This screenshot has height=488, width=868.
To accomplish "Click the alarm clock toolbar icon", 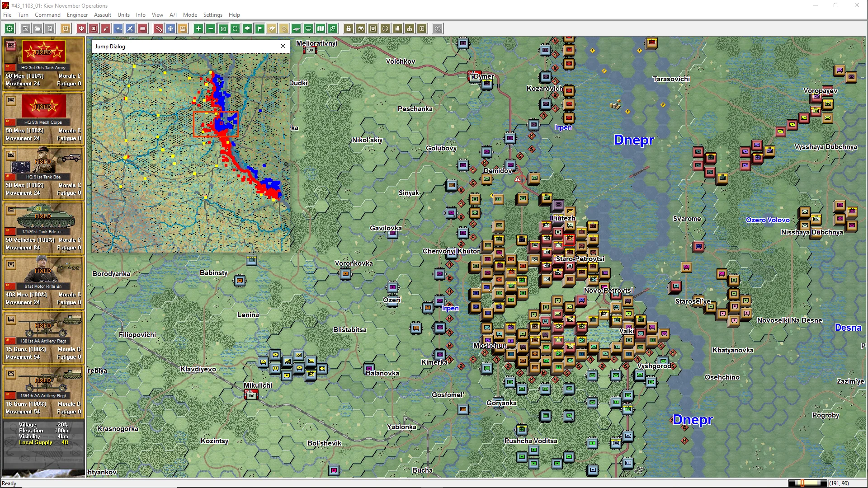I will [x=66, y=28].
